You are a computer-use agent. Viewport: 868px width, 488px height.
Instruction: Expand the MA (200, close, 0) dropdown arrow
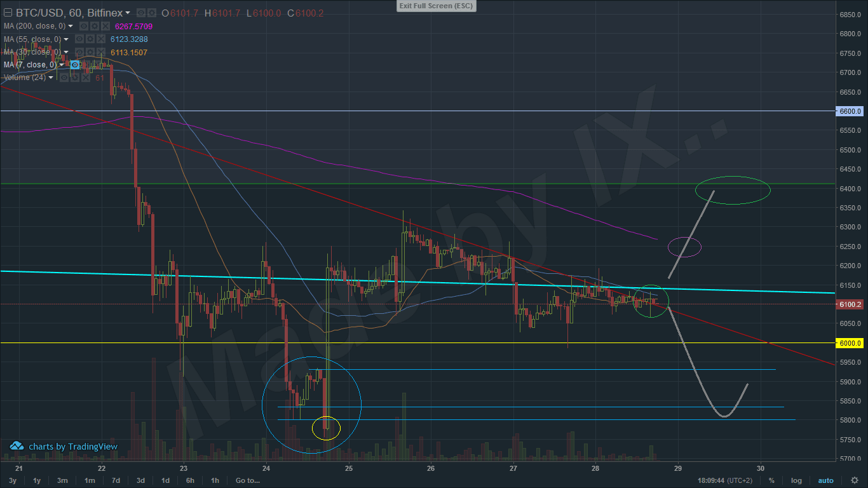click(x=71, y=26)
